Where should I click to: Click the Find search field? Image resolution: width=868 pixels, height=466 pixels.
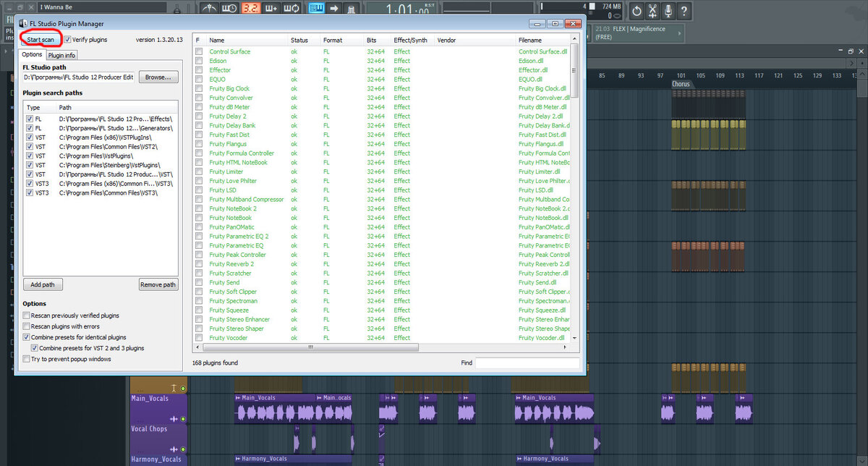[x=527, y=363]
